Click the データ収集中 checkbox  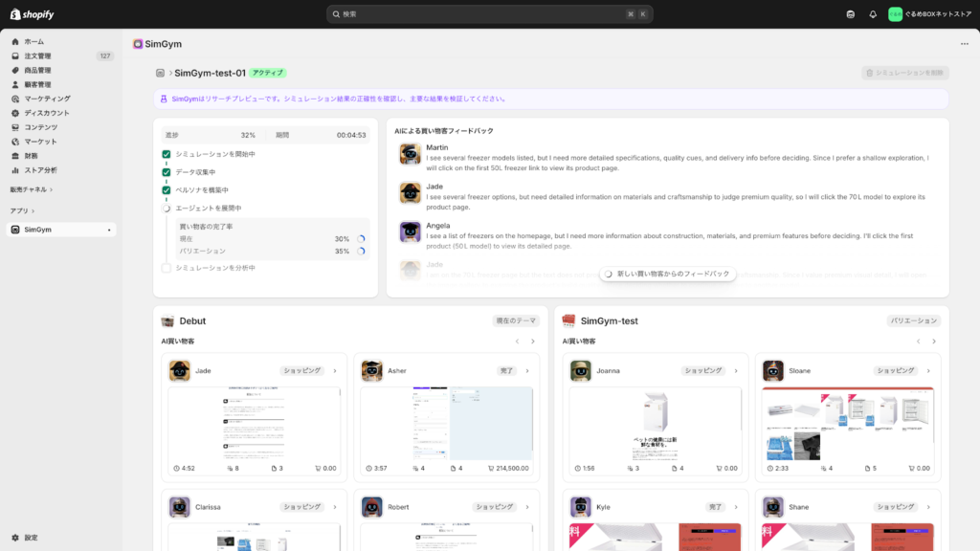pos(167,172)
